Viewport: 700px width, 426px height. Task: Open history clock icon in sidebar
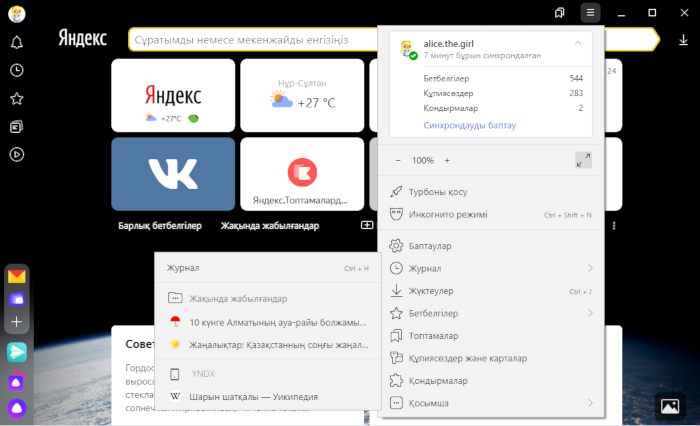tap(17, 70)
